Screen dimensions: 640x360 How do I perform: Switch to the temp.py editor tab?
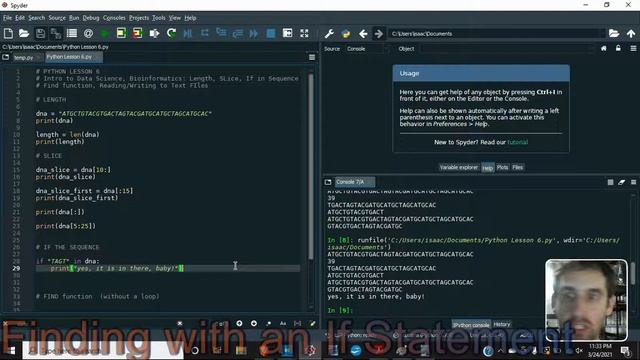coord(26,58)
